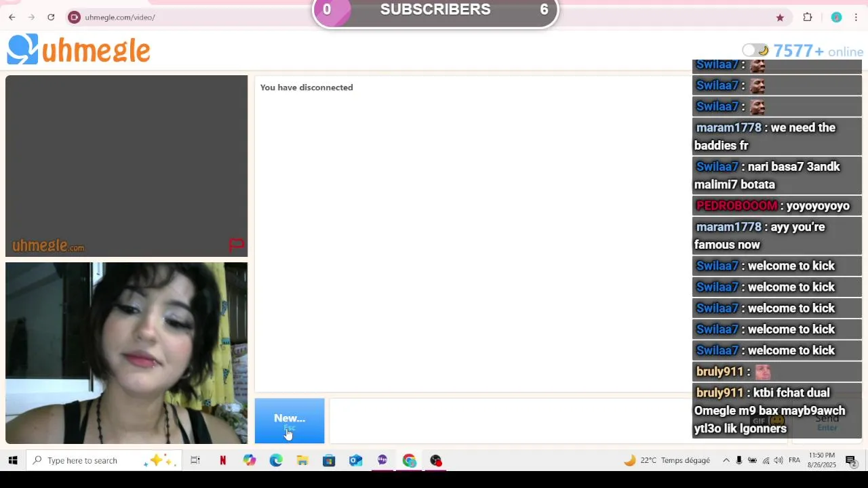The image size is (868, 488).
Task: Open the network tray icon
Action: click(766, 460)
